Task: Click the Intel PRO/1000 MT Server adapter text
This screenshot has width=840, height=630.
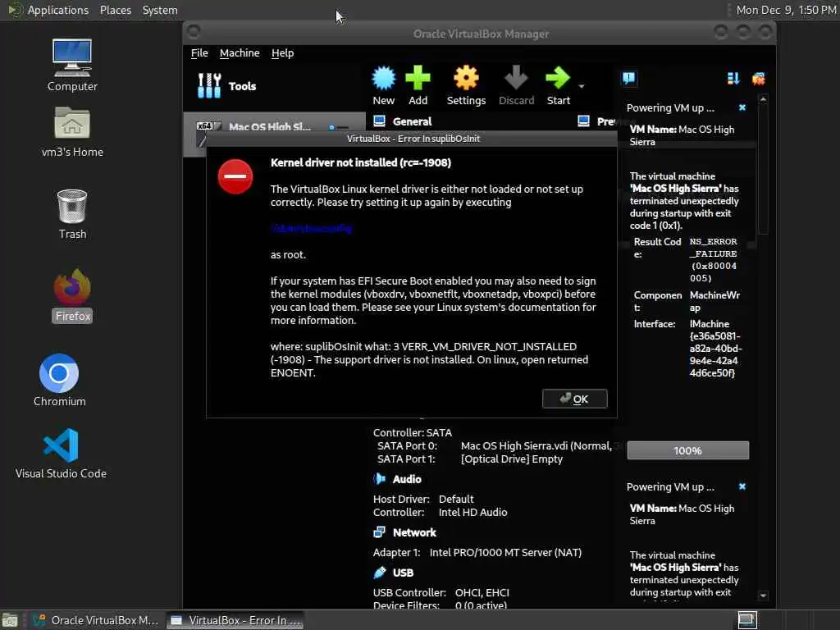Action: [505, 552]
